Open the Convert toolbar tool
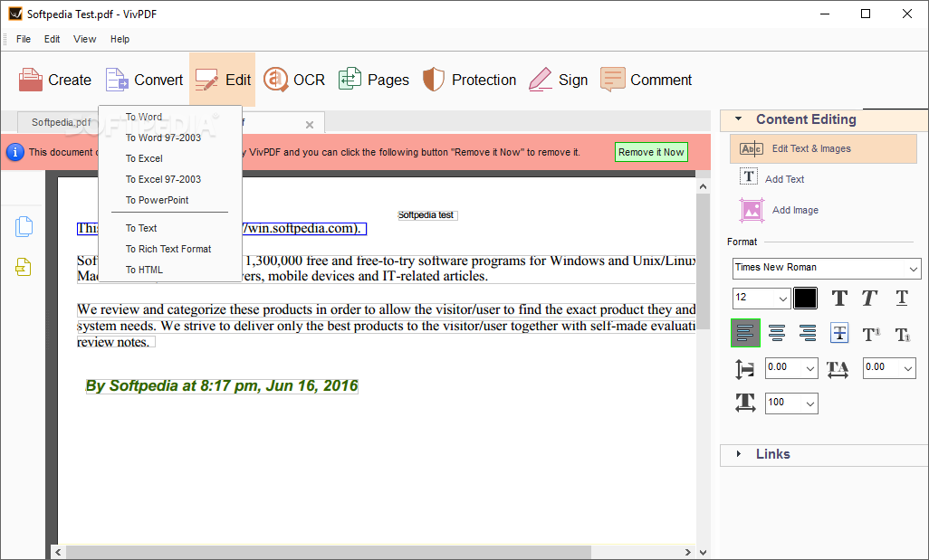This screenshot has height=560, width=929. point(145,80)
